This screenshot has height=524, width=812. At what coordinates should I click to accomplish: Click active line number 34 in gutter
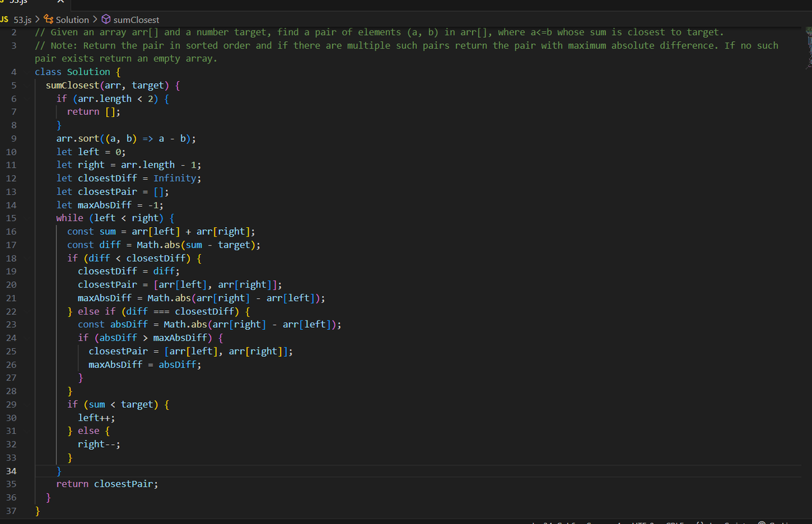click(11, 471)
